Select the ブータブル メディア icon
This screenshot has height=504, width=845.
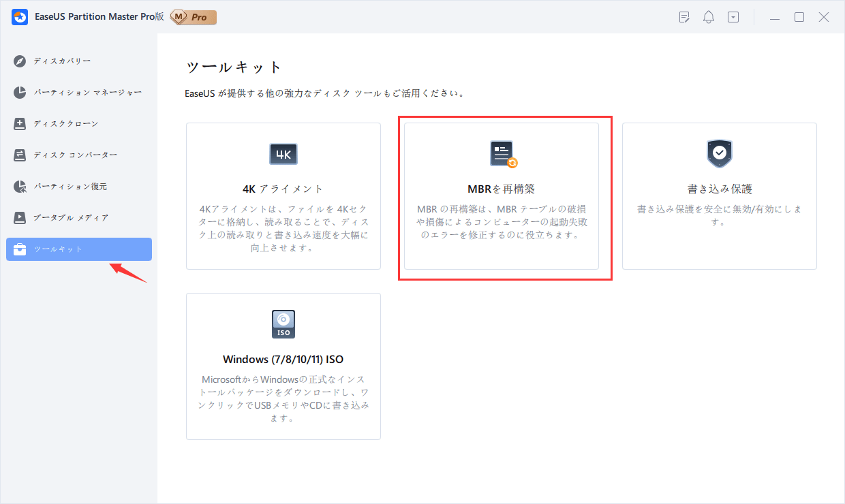[x=20, y=217]
